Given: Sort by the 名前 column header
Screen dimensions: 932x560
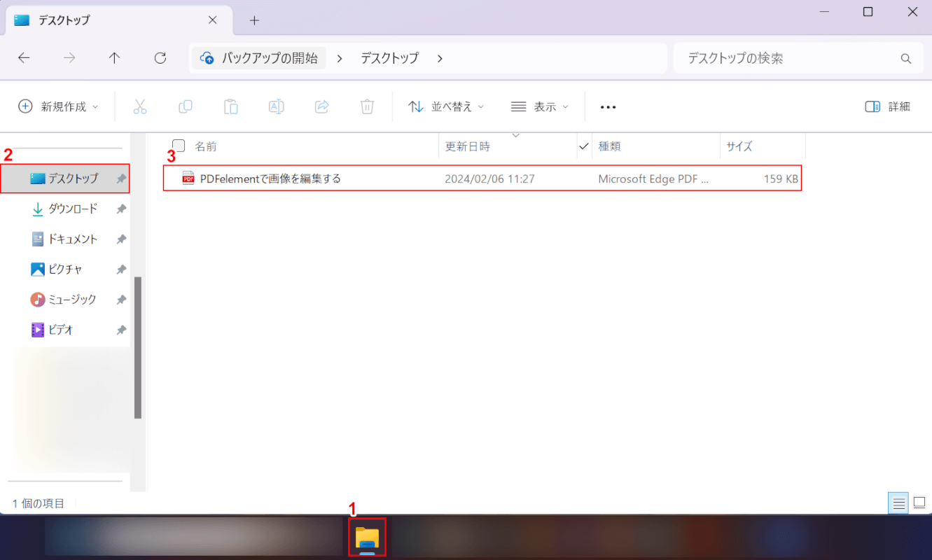Looking at the screenshot, I should click(x=205, y=146).
